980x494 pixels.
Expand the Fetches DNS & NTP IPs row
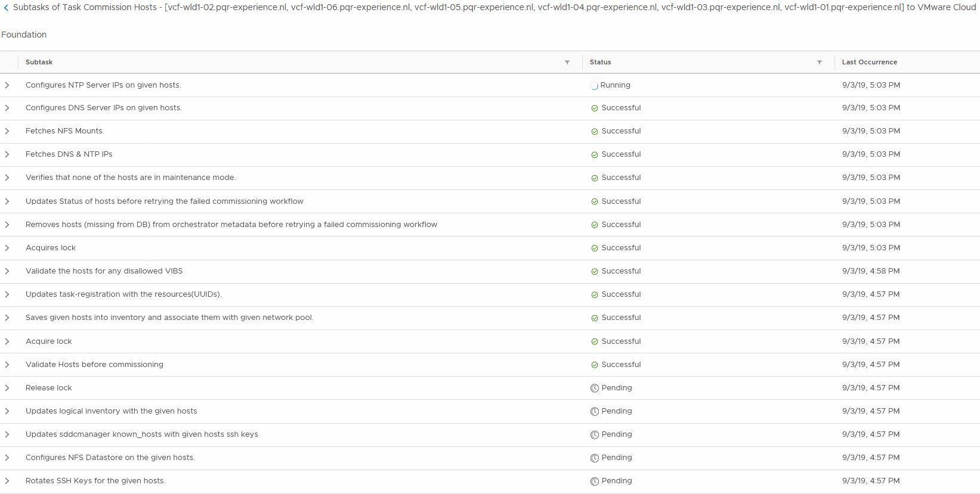tap(7, 154)
